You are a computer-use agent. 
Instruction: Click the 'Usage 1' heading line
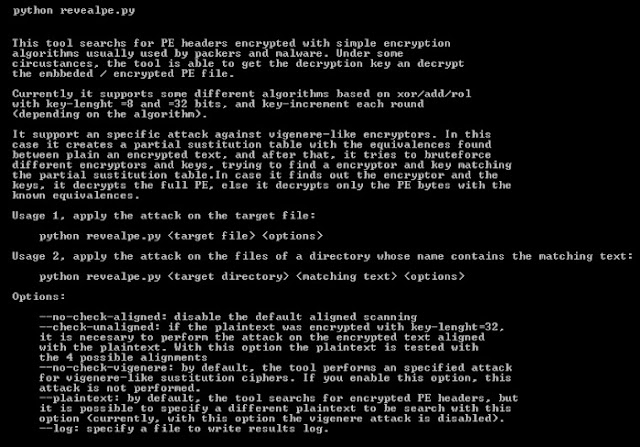(164, 216)
